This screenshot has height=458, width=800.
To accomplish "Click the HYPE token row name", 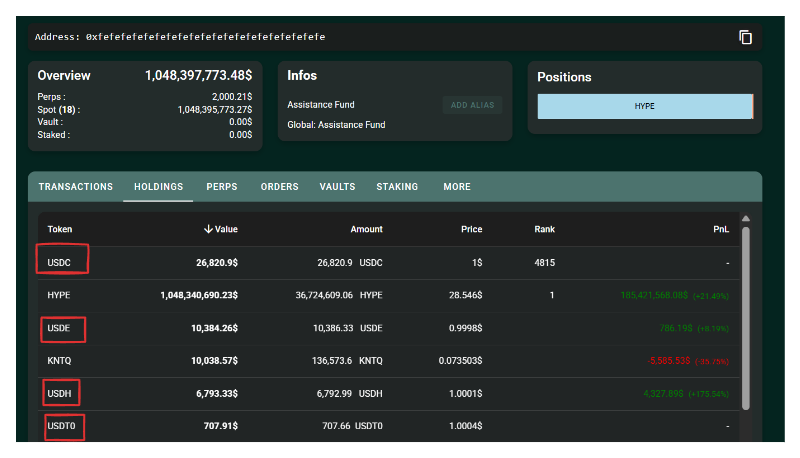I will [x=59, y=295].
